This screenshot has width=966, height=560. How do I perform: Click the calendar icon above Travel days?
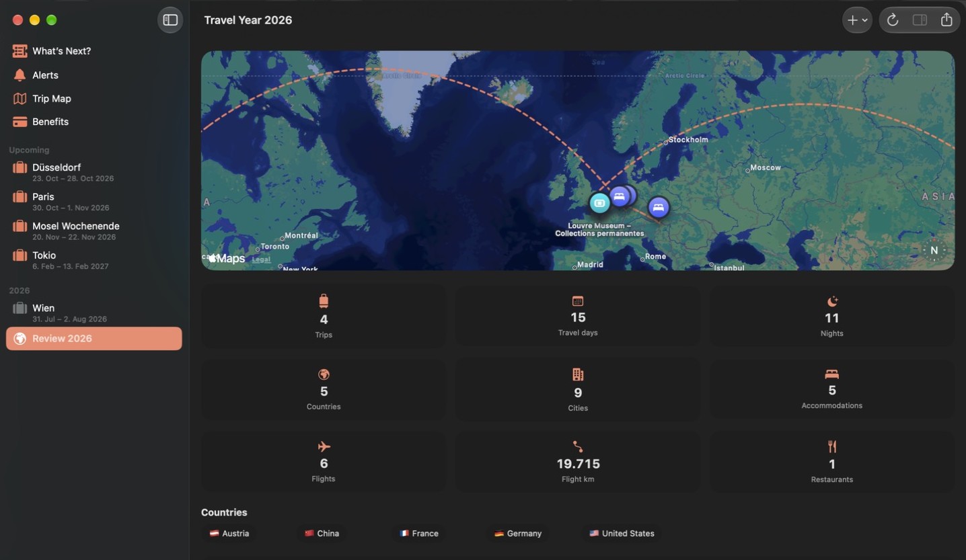coord(578,301)
